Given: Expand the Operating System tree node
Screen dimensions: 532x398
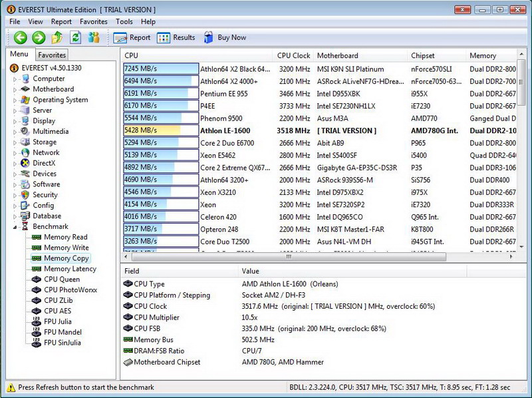Looking at the screenshot, I should 15,100.
